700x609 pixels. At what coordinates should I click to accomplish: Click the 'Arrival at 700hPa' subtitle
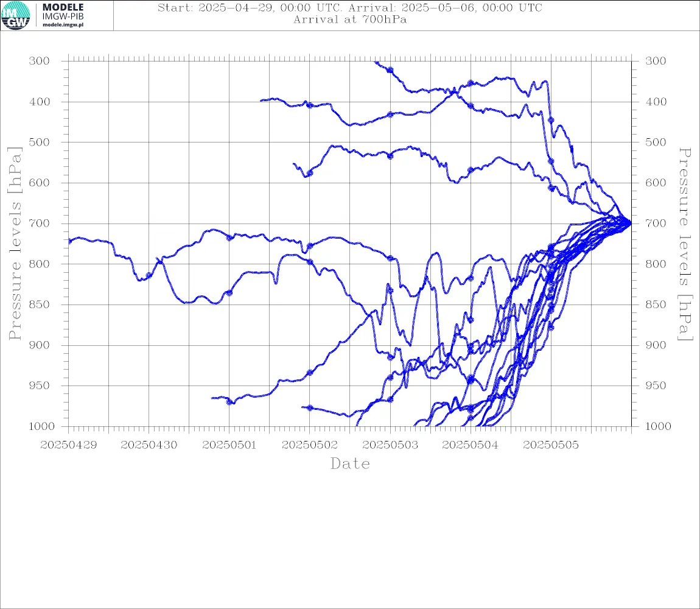click(350, 19)
